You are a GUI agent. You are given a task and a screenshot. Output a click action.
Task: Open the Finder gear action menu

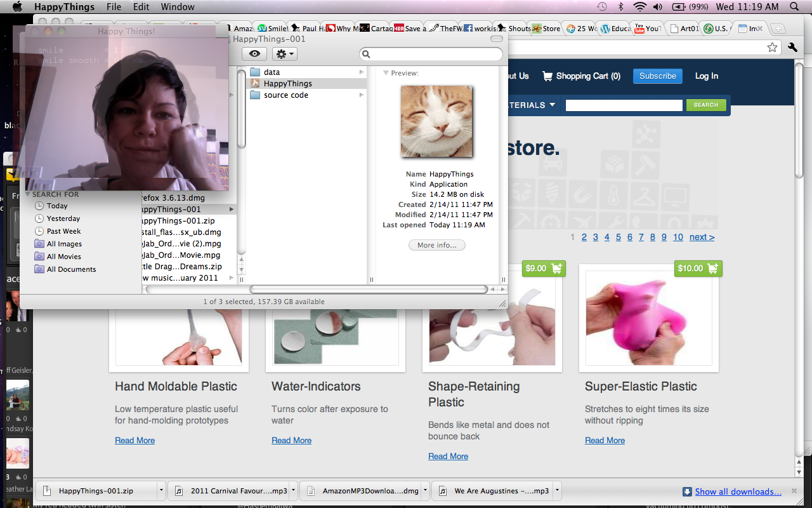click(x=285, y=54)
